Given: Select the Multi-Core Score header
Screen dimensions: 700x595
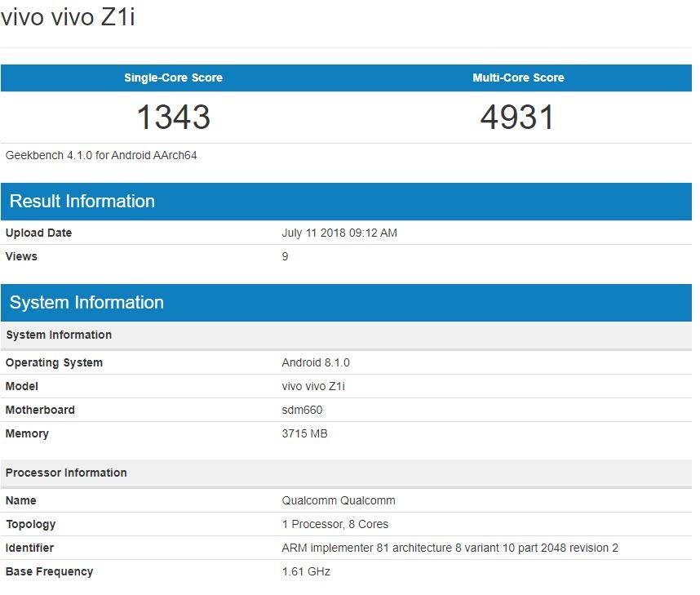Looking at the screenshot, I should pyautogui.click(x=518, y=78).
